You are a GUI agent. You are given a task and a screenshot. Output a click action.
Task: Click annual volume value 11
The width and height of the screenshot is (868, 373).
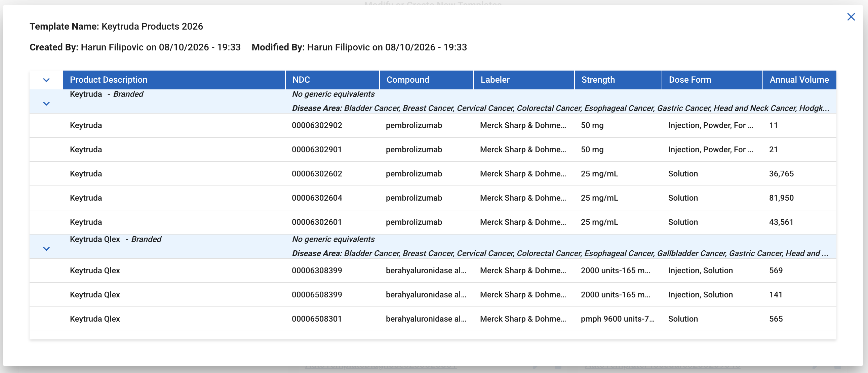pyautogui.click(x=773, y=125)
